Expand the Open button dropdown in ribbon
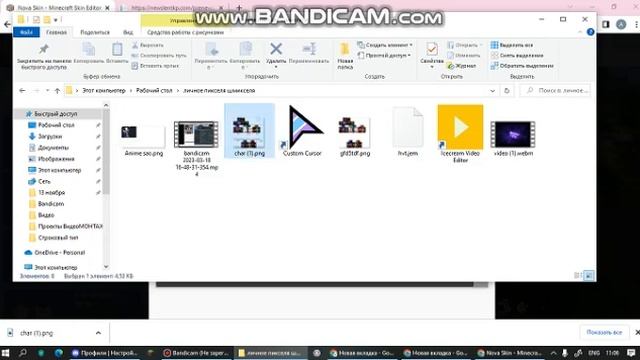 click(x=481, y=45)
